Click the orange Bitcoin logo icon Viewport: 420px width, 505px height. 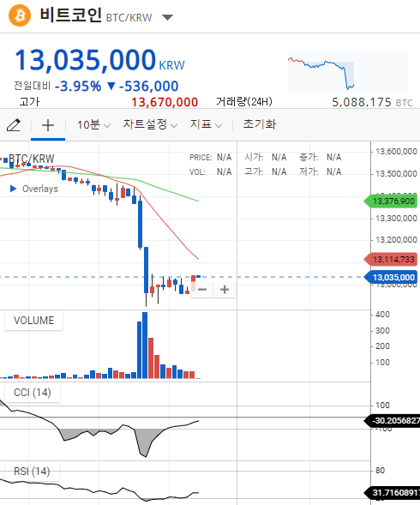[20, 15]
